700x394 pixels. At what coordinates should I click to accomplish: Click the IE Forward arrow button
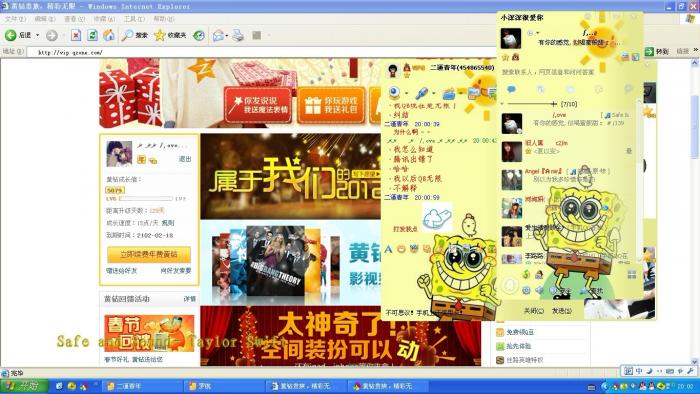52,35
